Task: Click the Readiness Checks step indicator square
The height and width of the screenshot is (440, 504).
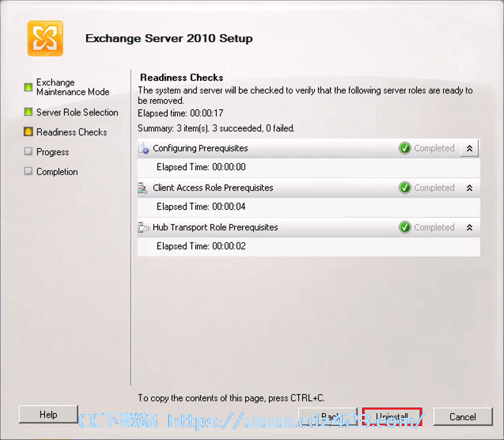Action: [28, 132]
